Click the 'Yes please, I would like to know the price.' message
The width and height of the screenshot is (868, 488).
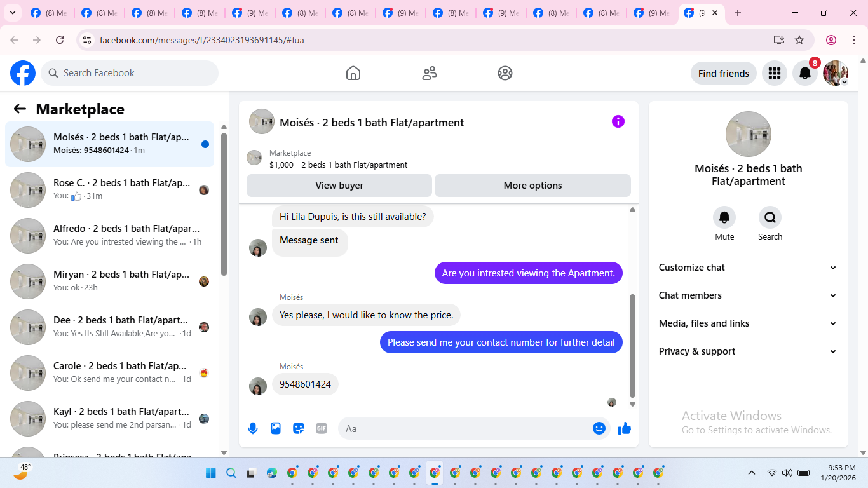point(367,315)
